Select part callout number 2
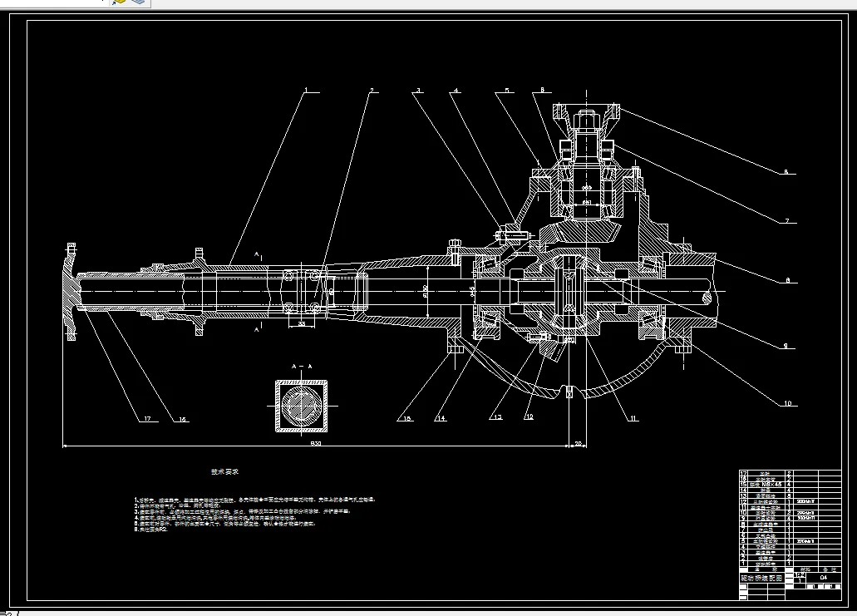Screen dimensions: 857x616 (x=372, y=90)
